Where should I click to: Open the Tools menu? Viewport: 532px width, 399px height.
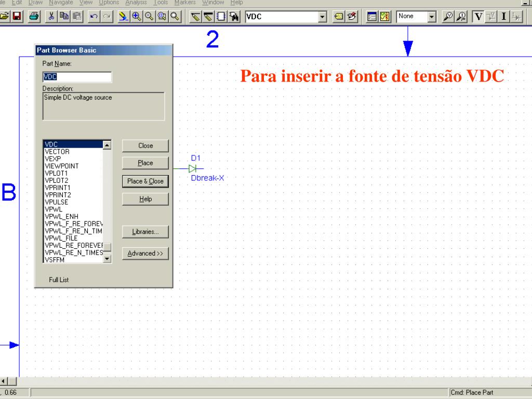[161, 3]
